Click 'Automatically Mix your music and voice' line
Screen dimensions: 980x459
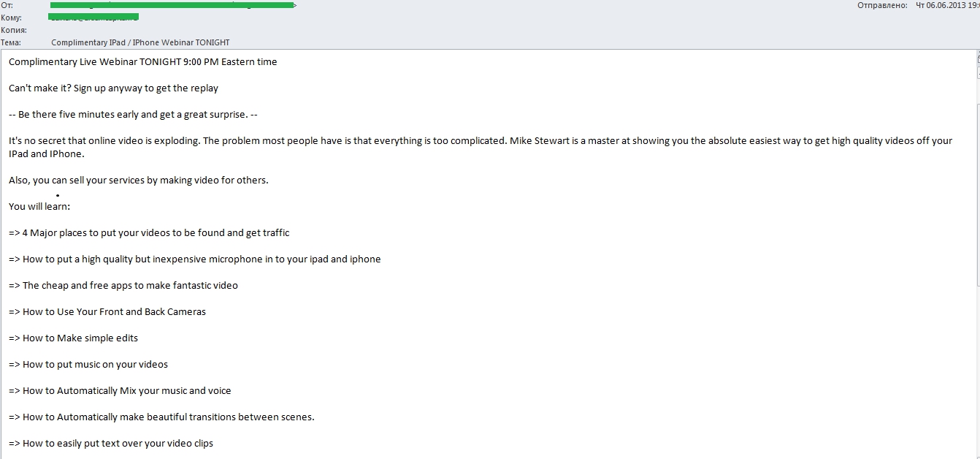point(120,391)
